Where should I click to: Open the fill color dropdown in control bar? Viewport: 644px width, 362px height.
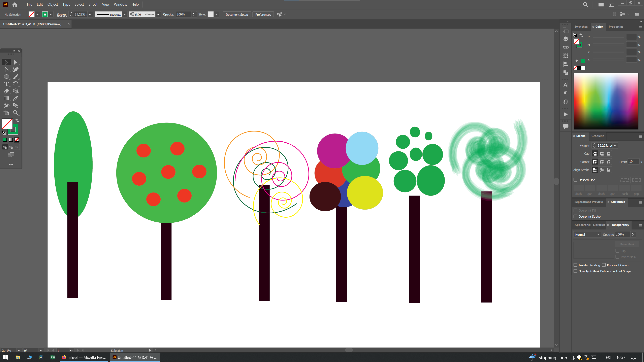(37, 14)
